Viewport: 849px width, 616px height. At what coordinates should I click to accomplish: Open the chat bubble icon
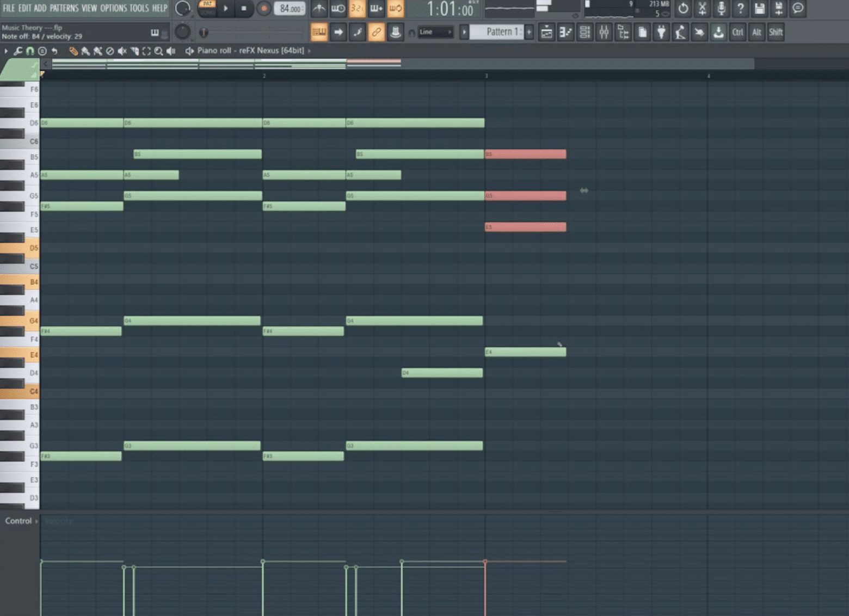click(x=798, y=8)
